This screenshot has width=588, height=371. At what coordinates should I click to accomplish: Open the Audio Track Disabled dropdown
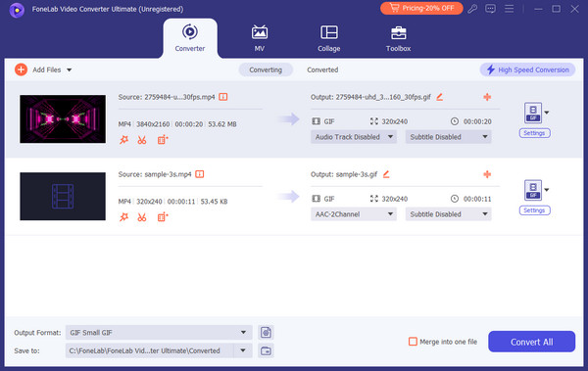pos(353,137)
